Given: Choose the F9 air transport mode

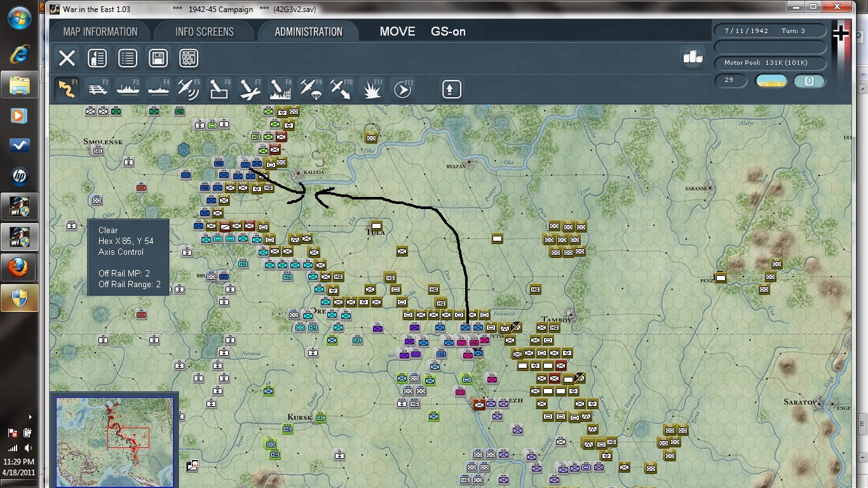Looking at the screenshot, I should pos(311,89).
